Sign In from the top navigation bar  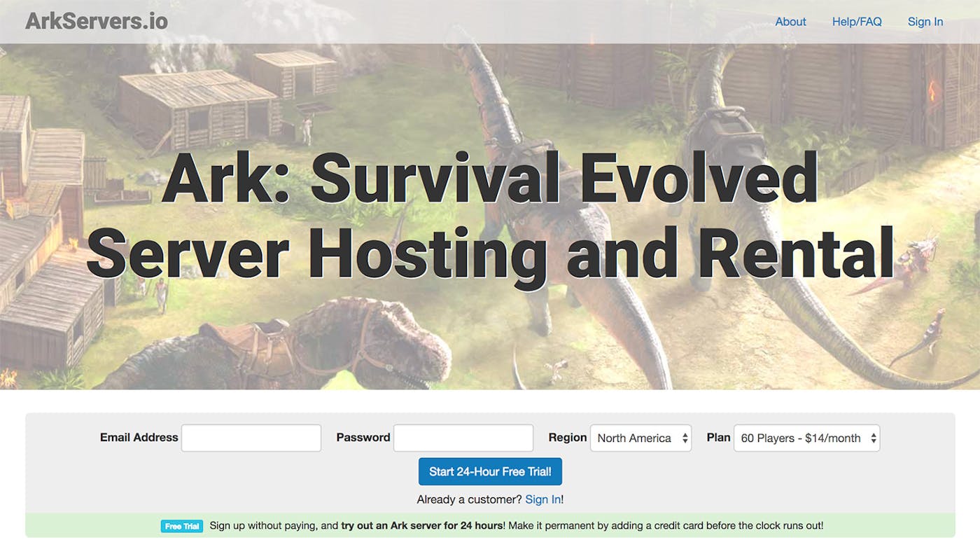pos(925,22)
